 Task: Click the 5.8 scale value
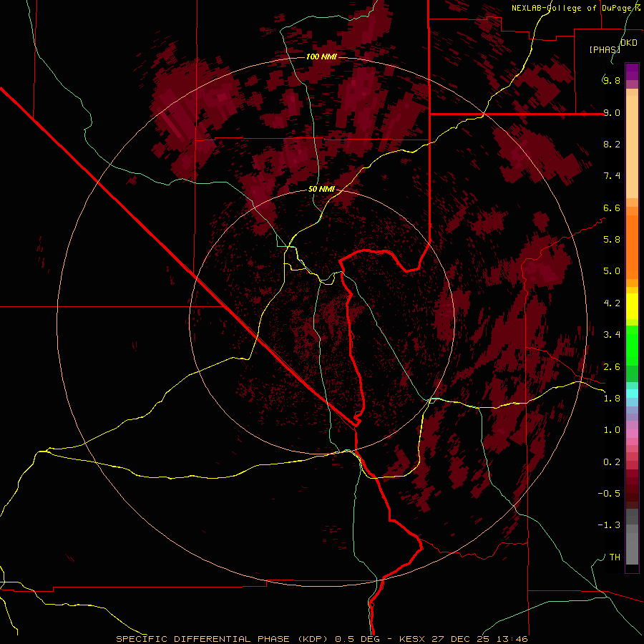tap(612, 240)
